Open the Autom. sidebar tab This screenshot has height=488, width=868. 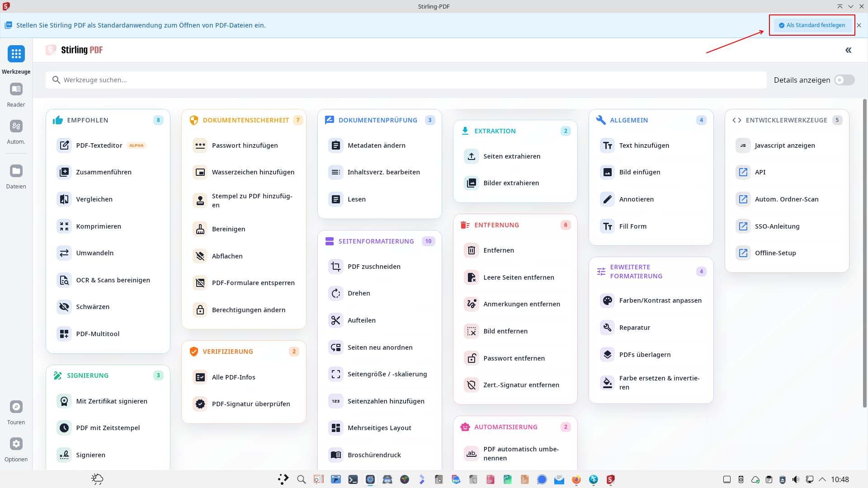point(16,127)
